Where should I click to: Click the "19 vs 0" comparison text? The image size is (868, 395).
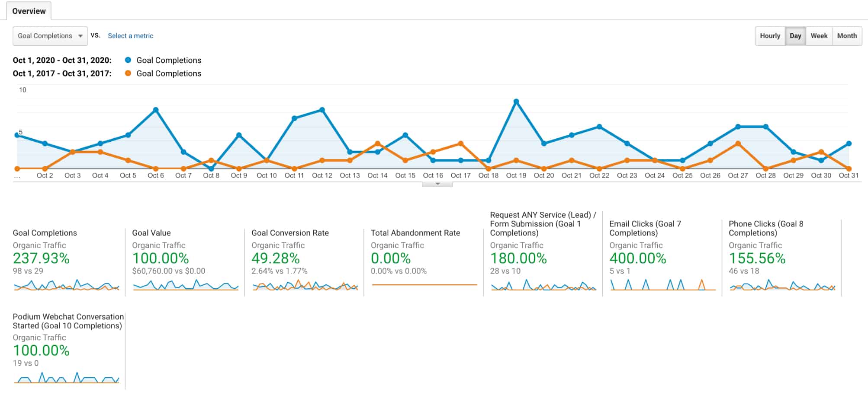26,363
